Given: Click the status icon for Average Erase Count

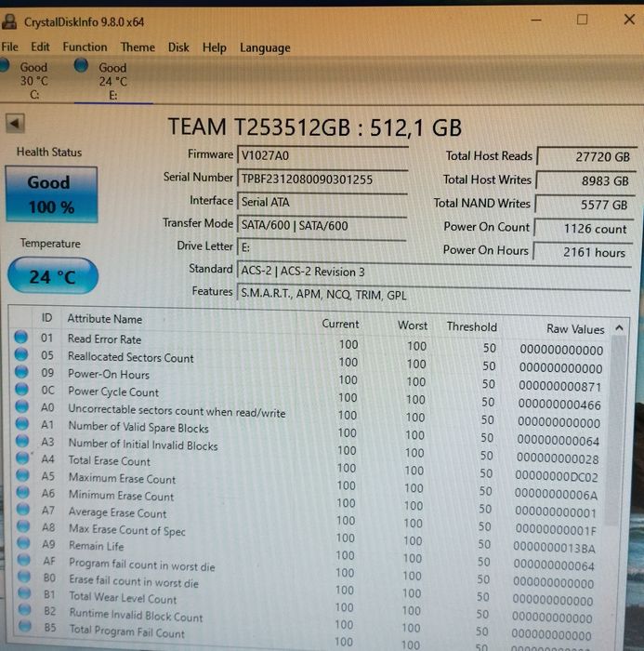Looking at the screenshot, I should 23,509.
